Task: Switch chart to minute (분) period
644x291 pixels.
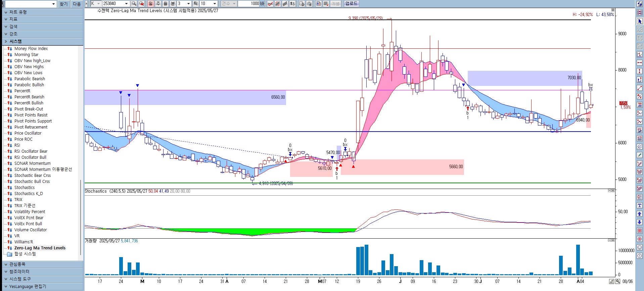Action: tap(173, 4)
